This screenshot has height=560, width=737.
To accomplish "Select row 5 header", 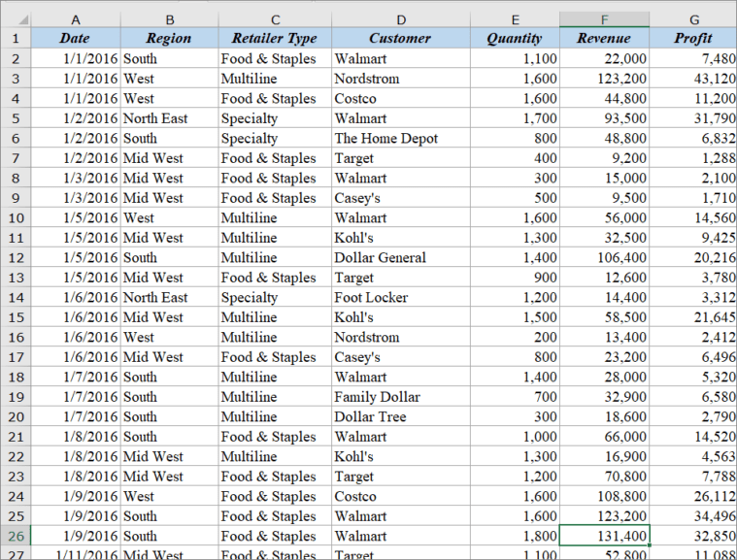I will [16, 117].
